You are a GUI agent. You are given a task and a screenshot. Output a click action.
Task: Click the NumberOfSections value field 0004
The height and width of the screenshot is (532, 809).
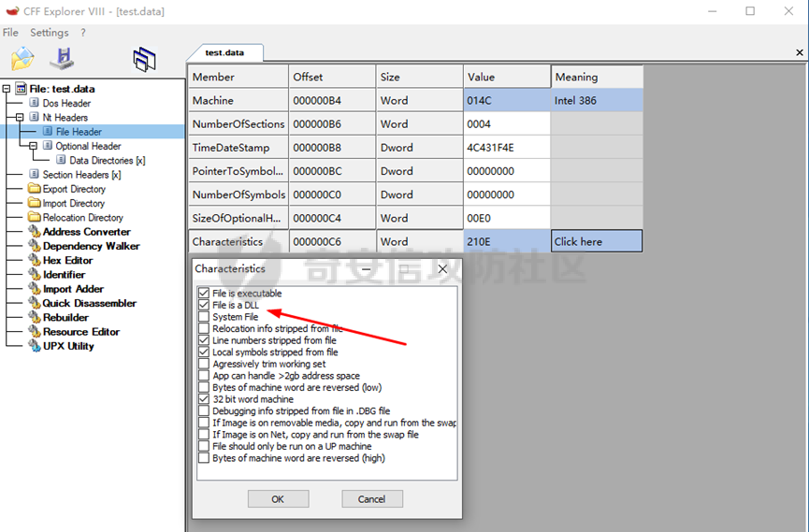506,123
